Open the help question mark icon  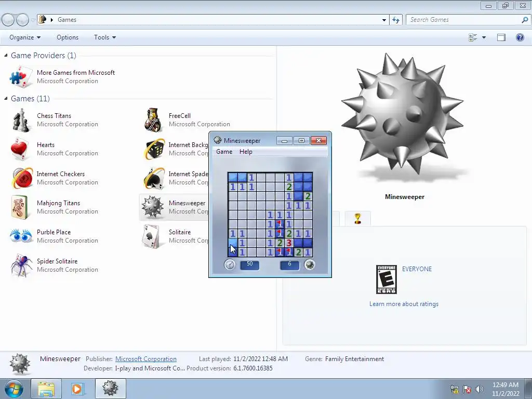520,37
